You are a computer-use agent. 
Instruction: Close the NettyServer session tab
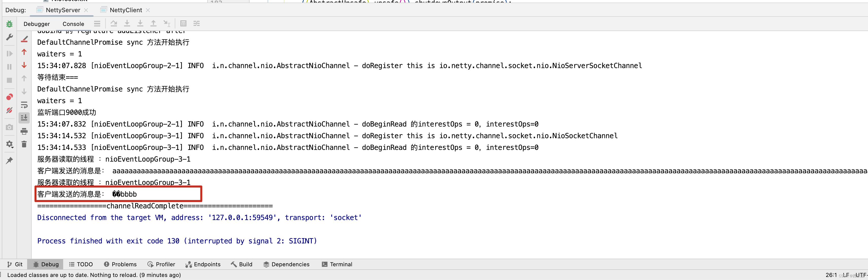86,10
